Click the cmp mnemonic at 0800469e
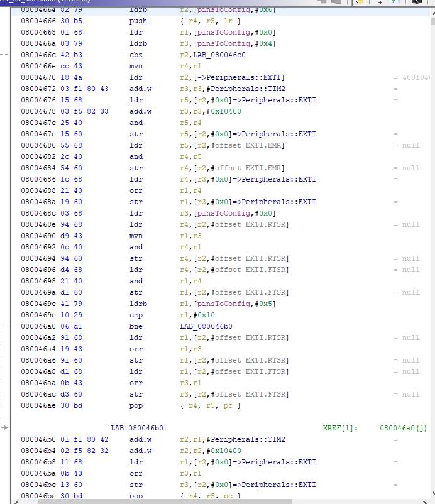Viewport: 435px width, 504px height. [136, 315]
